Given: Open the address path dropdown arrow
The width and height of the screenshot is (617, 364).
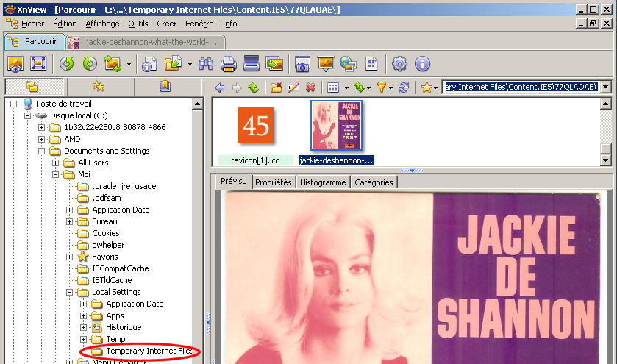Looking at the screenshot, I should [x=605, y=87].
